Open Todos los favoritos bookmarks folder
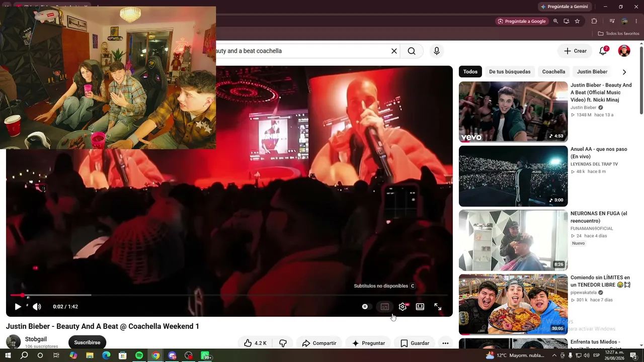 coord(618,34)
